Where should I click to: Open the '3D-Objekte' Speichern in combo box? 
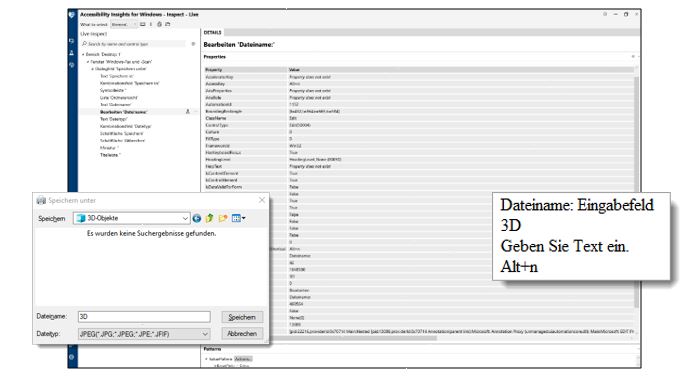click(131, 218)
